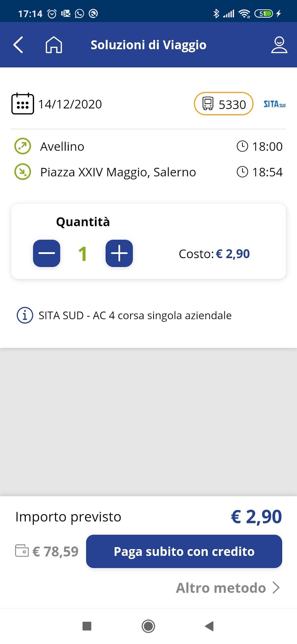Tap the SITA Sud logo
Image resolution: width=297 pixels, height=644 pixels.
click(x=274, y=104)
